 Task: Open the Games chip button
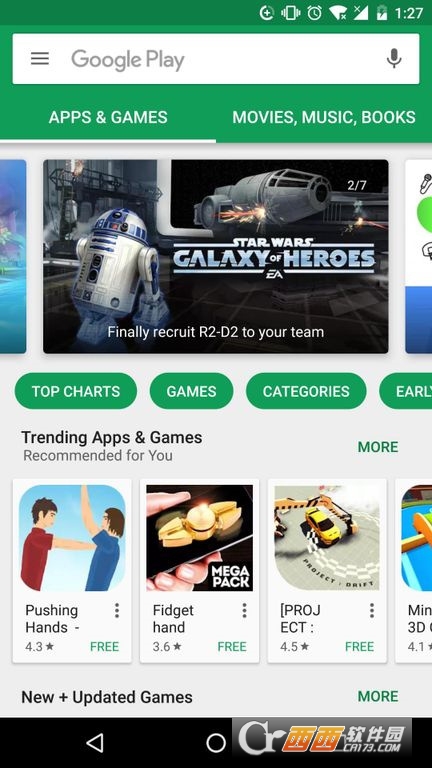(x=191, y=391)
